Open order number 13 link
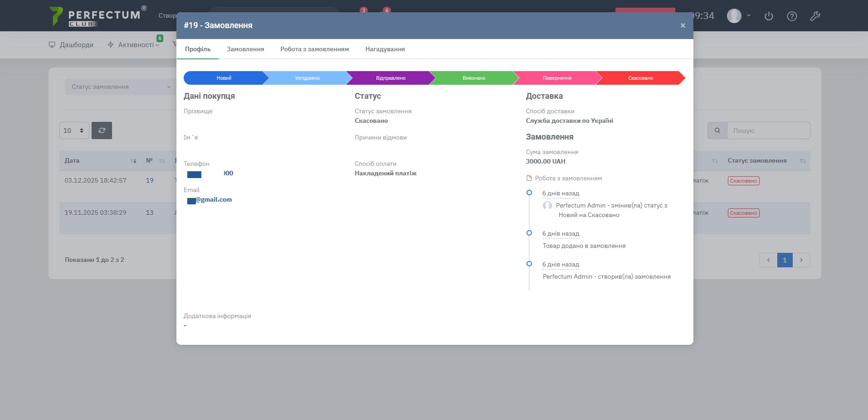Image resolution: width=868 pixels, height=420 pixels. [150, 212]
